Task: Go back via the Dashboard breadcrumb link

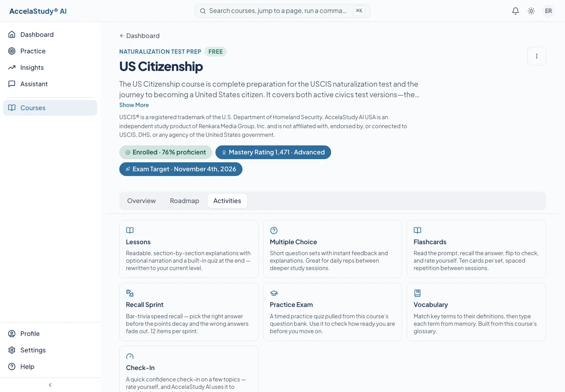Action: coord(139,36)
